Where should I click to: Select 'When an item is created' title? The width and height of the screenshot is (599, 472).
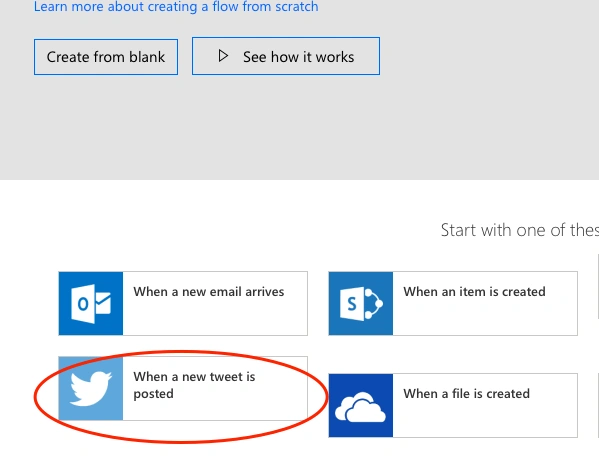coord(474,292)
